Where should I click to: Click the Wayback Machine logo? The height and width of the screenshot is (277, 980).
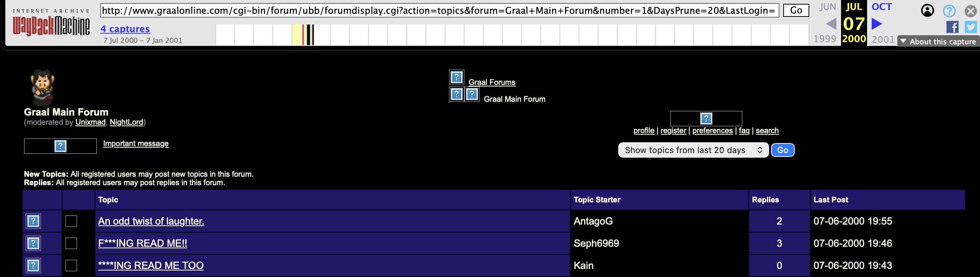(51, 23)
